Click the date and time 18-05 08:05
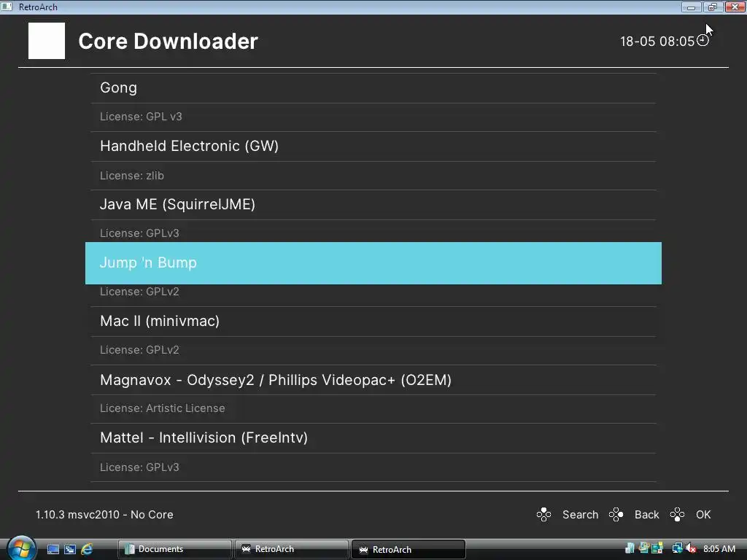 657,42
